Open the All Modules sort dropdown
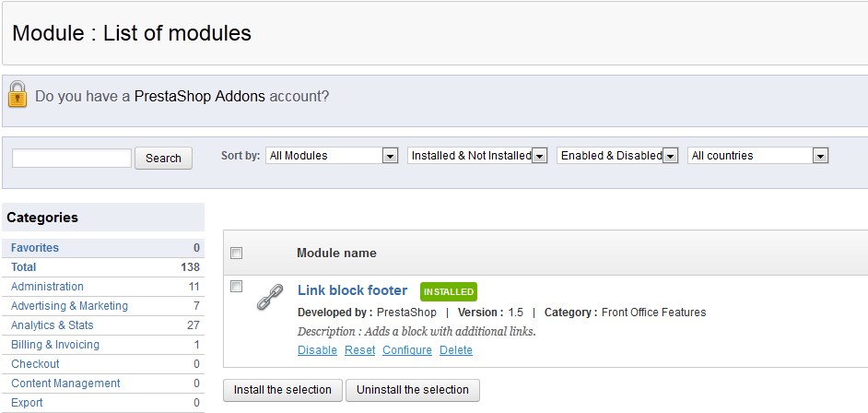The height and width of the screenshot is (413, 868). [332, 156]
